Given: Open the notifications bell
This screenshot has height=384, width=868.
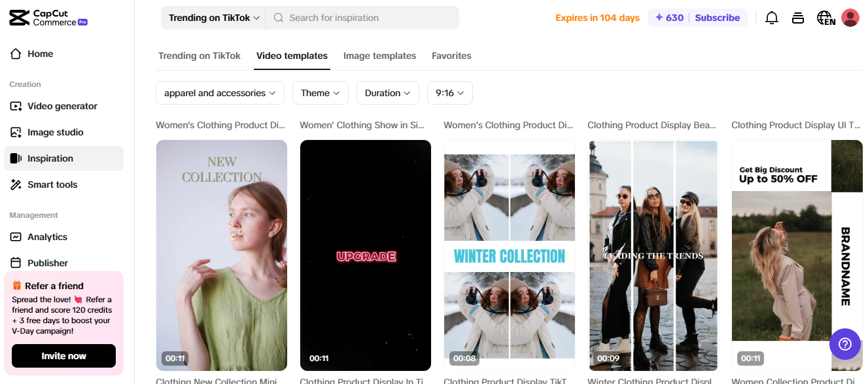Looking at the screenshot, I should (x=772, y=18).
